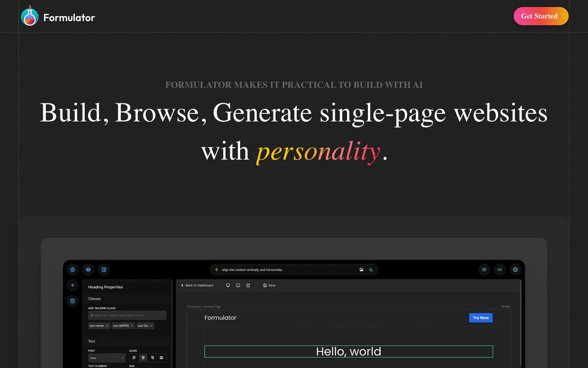
Task: Remove the text-[#ffffff] class tag
Action: coord(132,326)
